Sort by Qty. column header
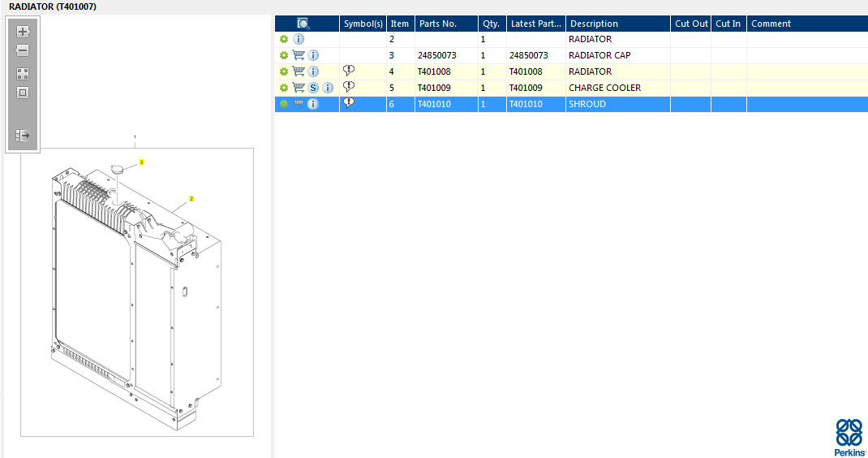The image size is (868, 458). pyautogui.click(x=492, y=24)
